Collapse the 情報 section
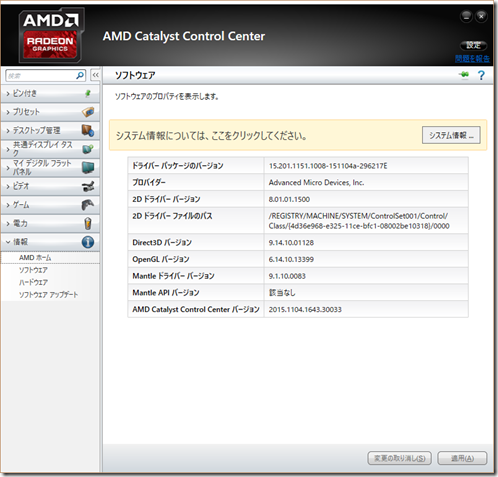498x477 pixels. point(50,242)
